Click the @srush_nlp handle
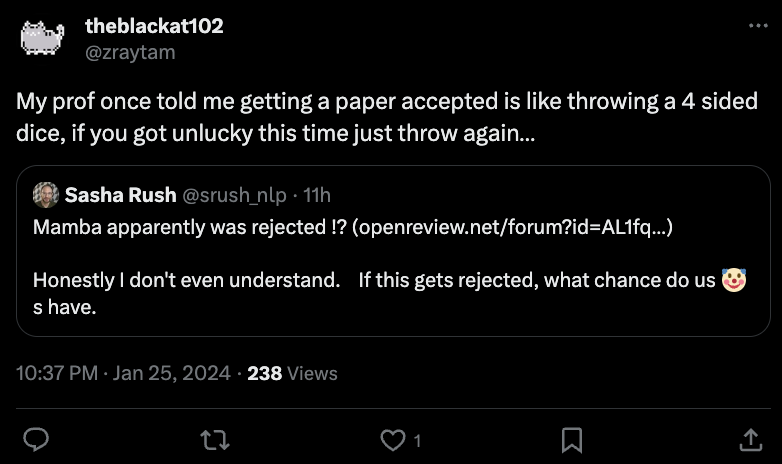The height and width of the screenshot is (464, 782). tap(230, 194)
